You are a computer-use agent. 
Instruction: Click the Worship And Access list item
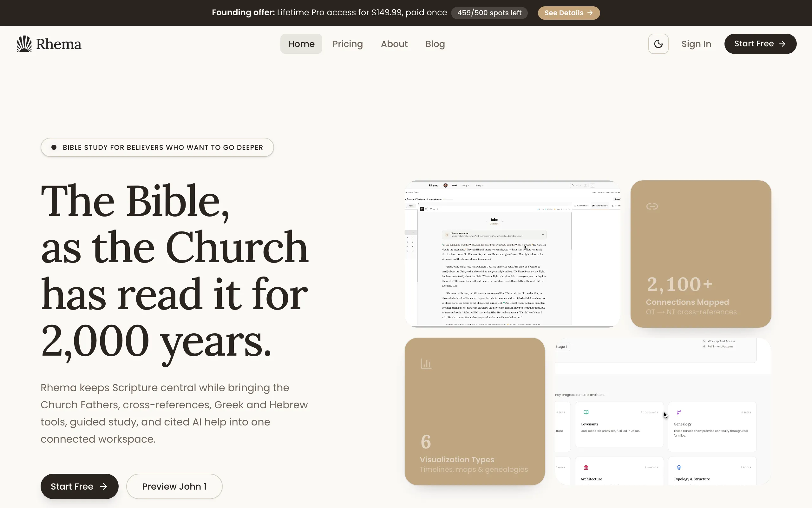click(719, 341)
